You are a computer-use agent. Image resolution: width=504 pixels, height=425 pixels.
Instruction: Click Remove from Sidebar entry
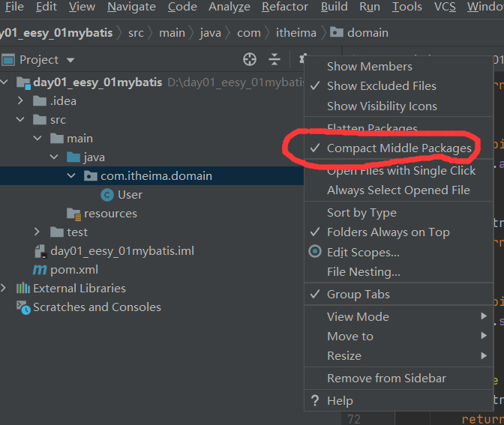tap(398, 379)
